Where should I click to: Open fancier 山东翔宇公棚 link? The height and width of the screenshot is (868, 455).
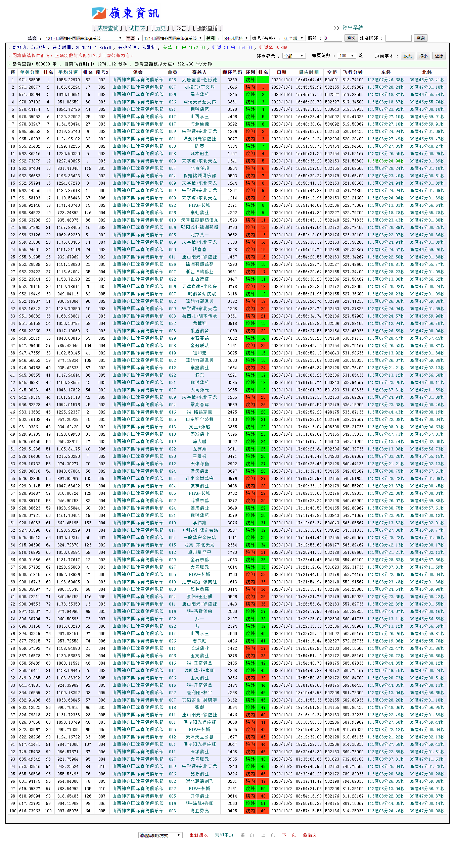tap(199, 420)
